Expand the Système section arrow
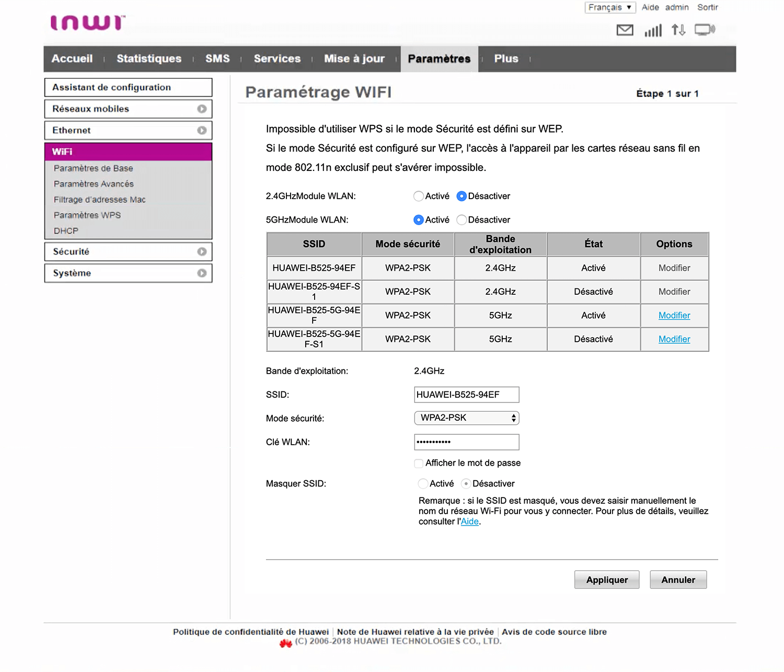This screenshot has width=784, height=672. point(202,273)
